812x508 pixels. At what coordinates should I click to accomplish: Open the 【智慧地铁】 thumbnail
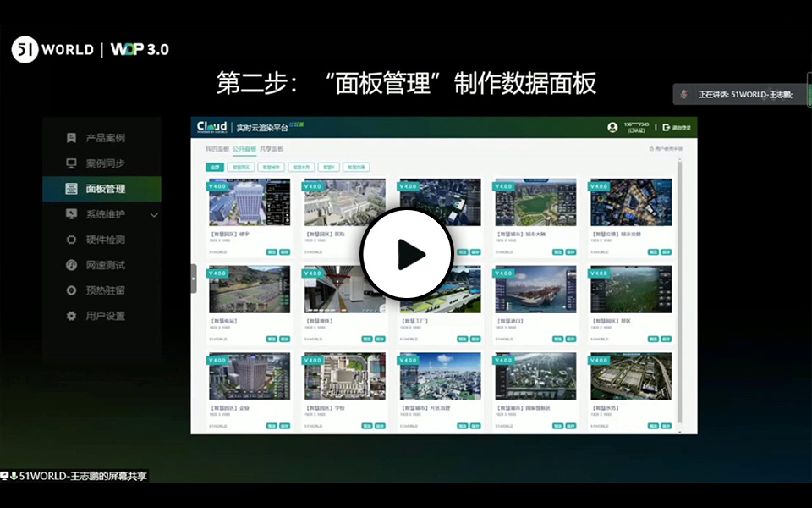point(345,290)
